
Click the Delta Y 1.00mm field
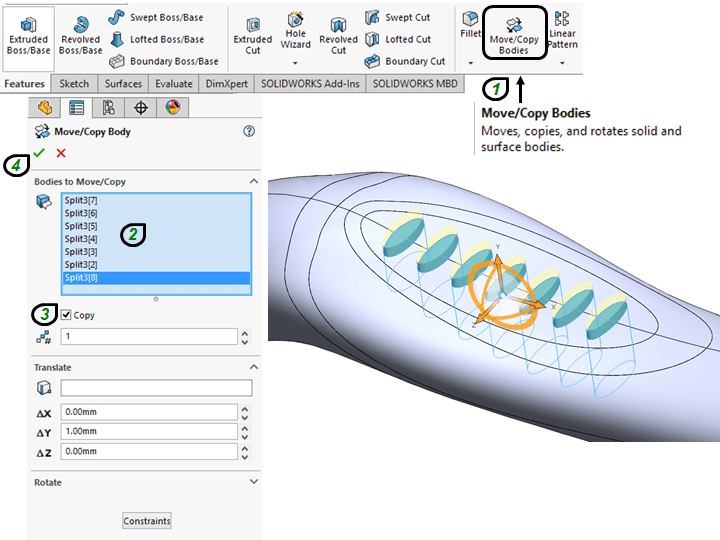coord(148,431)
